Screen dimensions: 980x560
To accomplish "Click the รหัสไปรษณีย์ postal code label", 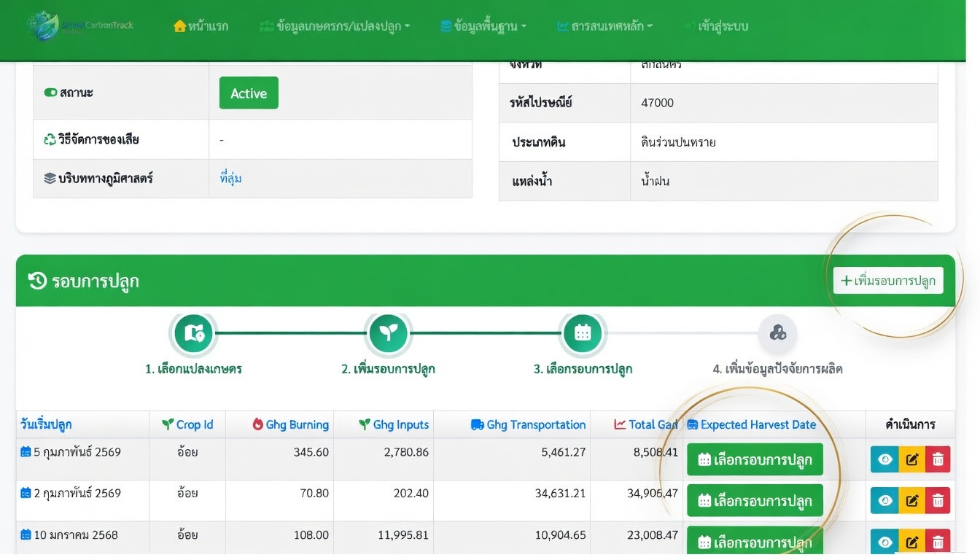I will point(541,103).
